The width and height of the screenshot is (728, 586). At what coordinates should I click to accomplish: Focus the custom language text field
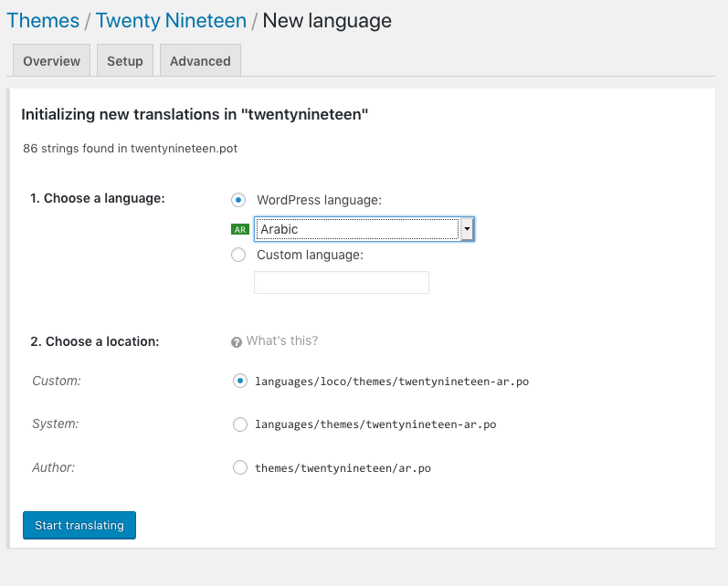(x=342, y=283)
